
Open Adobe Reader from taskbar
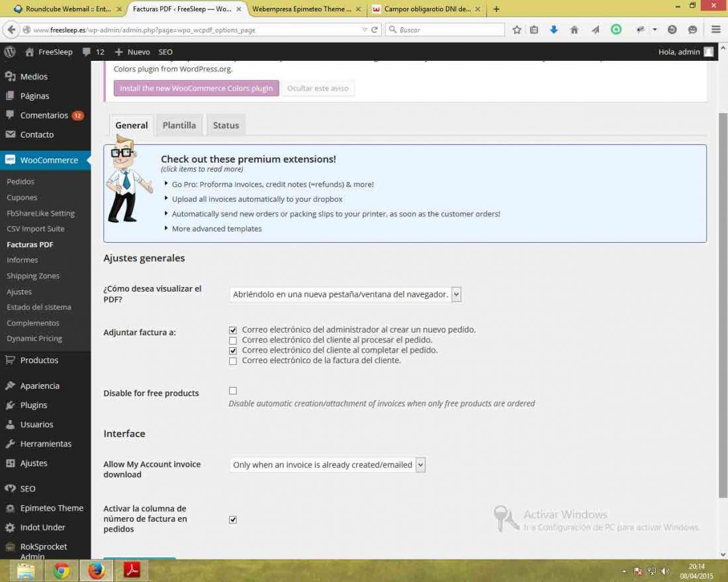point(132,570)
